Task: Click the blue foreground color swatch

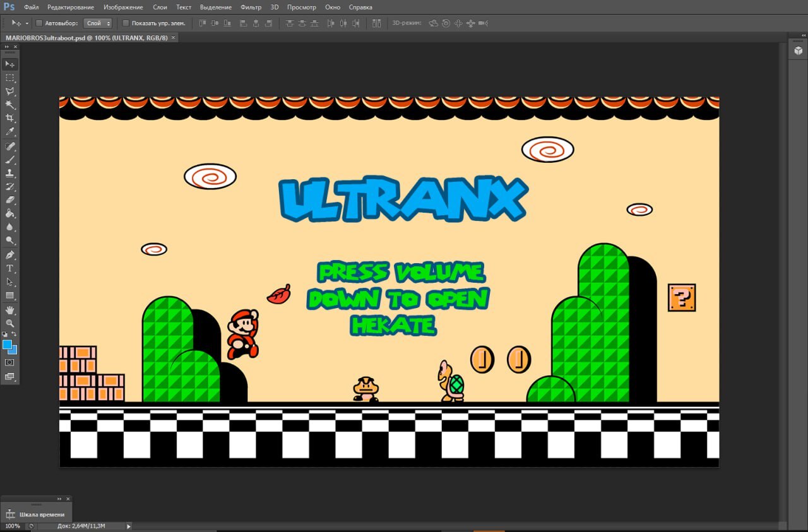Action: (8, 345)
